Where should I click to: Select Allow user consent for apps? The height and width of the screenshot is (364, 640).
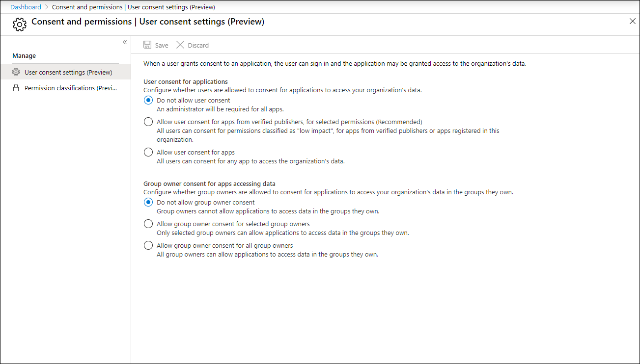coord(148,152)
